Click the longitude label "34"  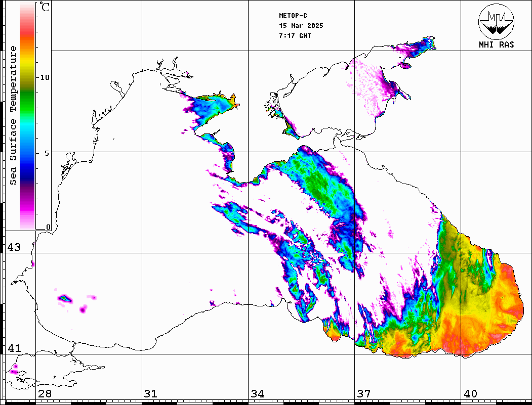(x=257, y=394)
